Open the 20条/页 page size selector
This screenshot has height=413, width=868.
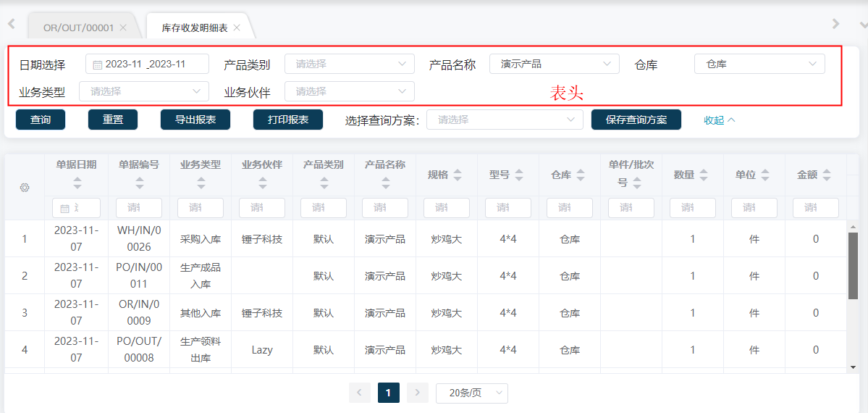pos(471,393)
